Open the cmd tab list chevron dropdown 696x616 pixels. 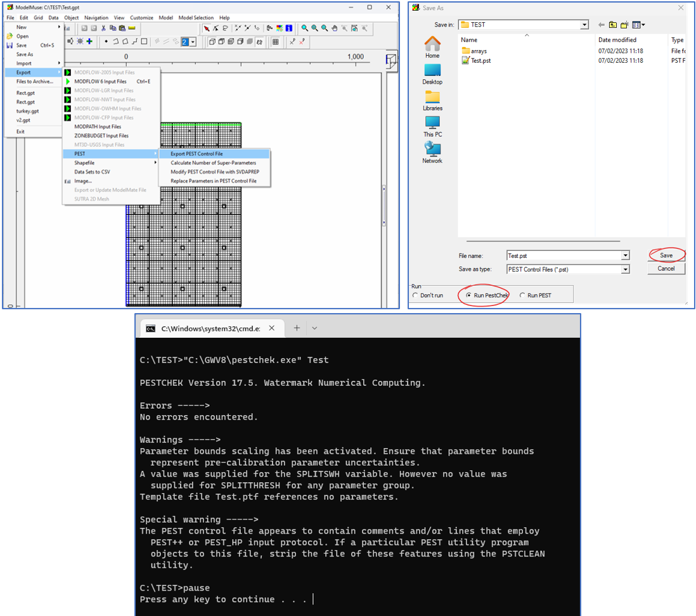coord(314,328)
